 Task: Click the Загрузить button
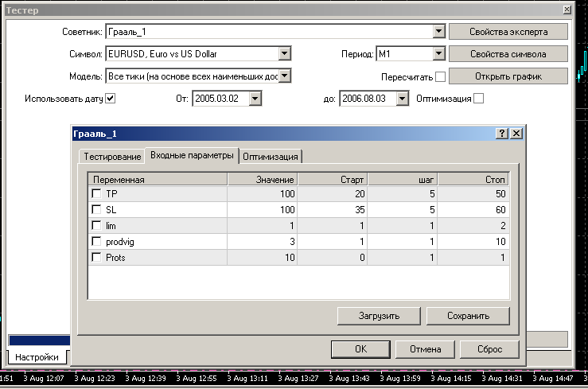click(379, 316)
